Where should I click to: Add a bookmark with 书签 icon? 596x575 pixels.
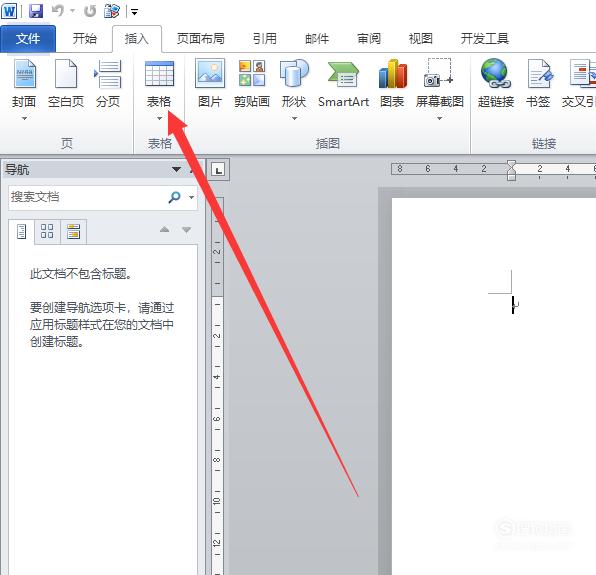[539, 84]
